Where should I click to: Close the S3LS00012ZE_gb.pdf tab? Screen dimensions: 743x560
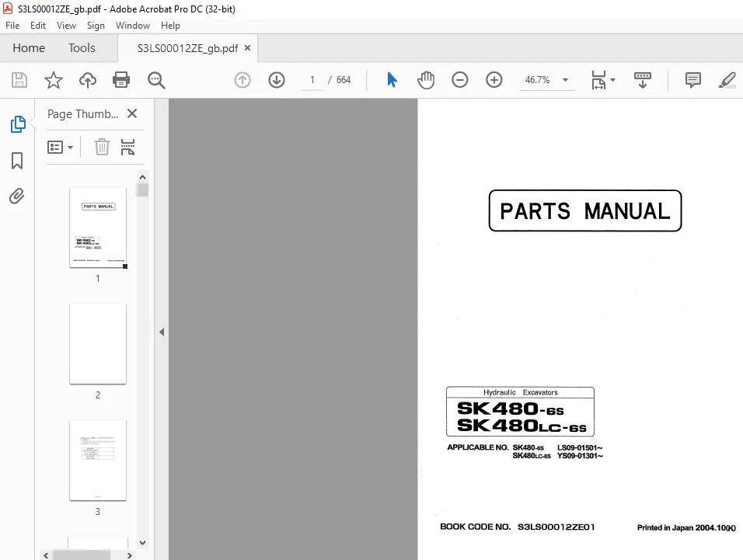247,48
